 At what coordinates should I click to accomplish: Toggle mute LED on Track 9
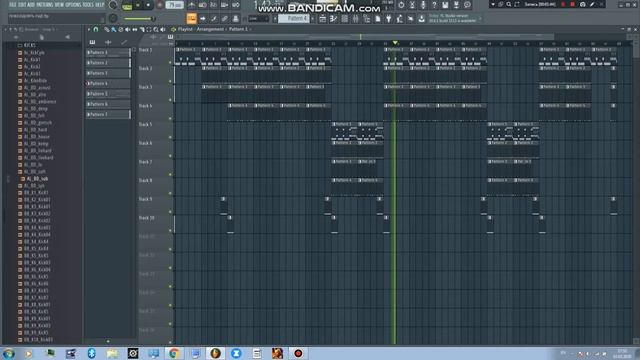pyautogui.click(x=170, y=212)
